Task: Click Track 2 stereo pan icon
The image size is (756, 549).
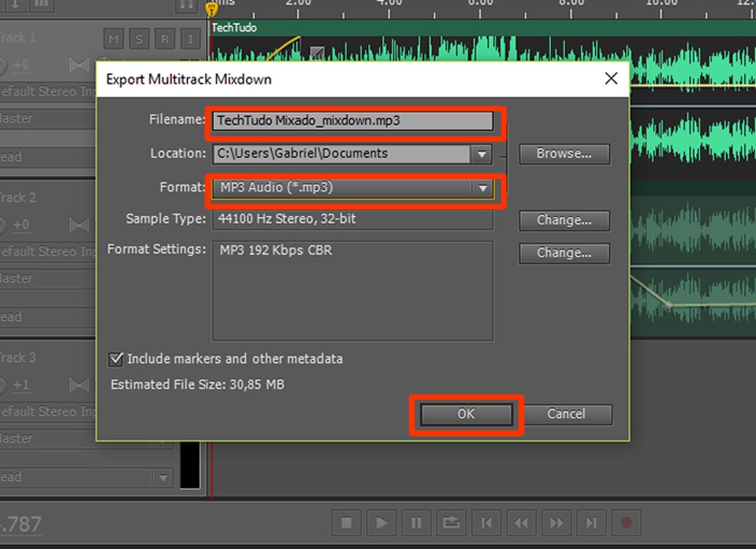Action: 79,225
